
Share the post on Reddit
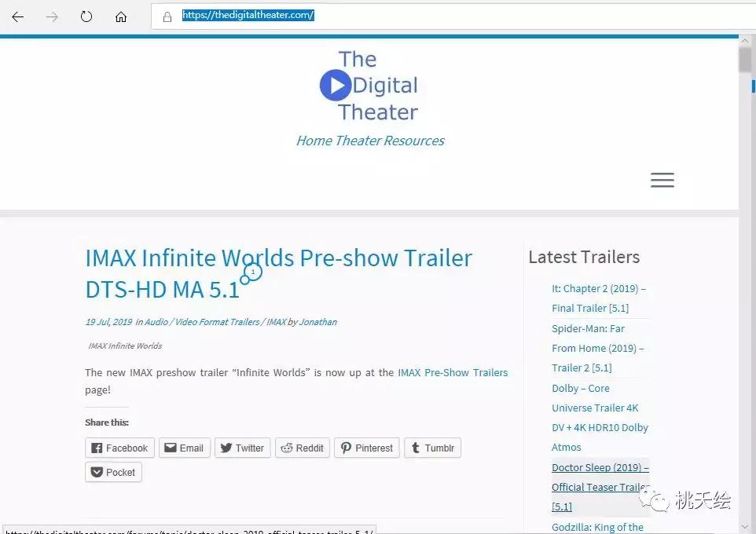click(303, 448)
